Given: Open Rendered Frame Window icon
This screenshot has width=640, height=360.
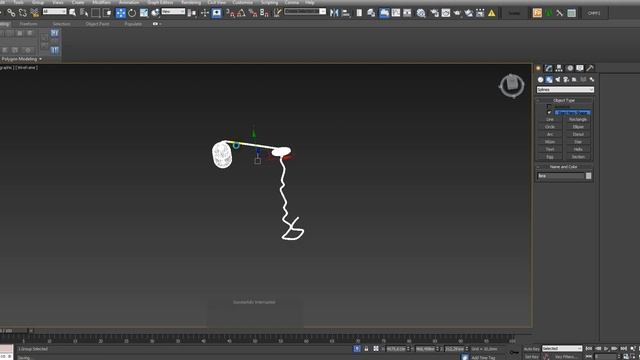Looking at the screenshot, I should click(446, 13).
